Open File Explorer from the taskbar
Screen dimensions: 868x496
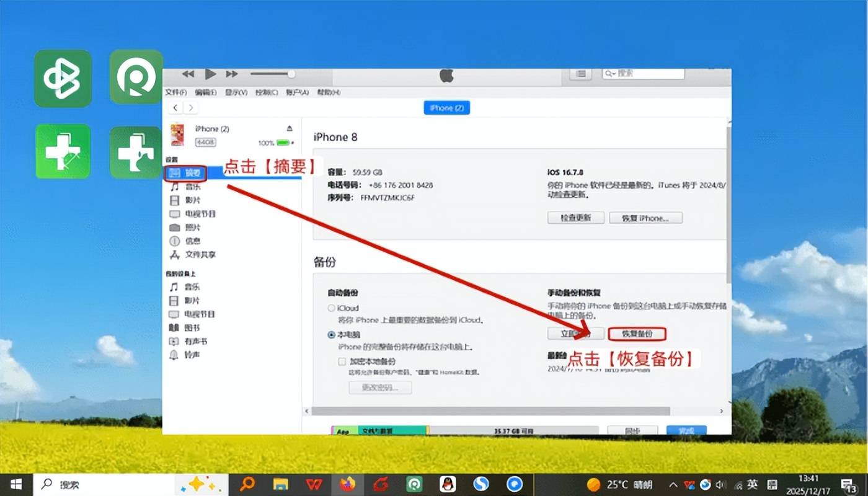tap(281, 484)
